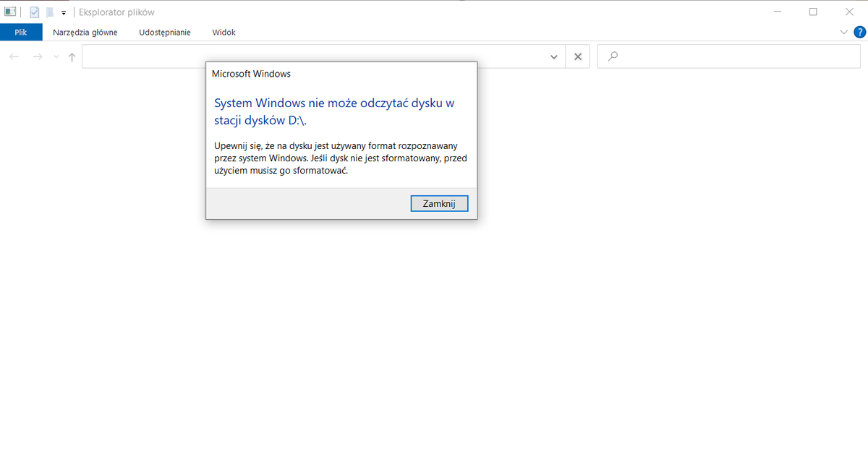868x455 pixels.
Task: Click the Properties checkmark icon in quick access toolbar
Action: pos(34,12)
